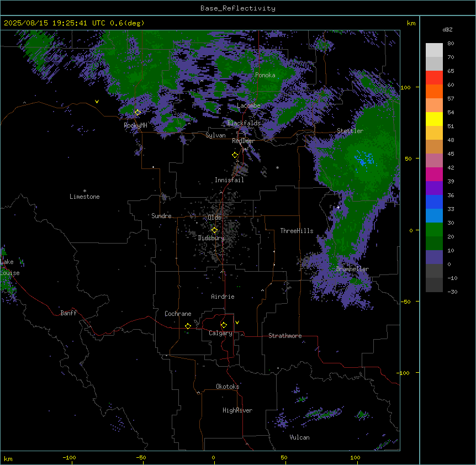The image size is (476, 465).
Task: Click the white asterisk marker east of Innisfail
Action: tap(277, 167)
